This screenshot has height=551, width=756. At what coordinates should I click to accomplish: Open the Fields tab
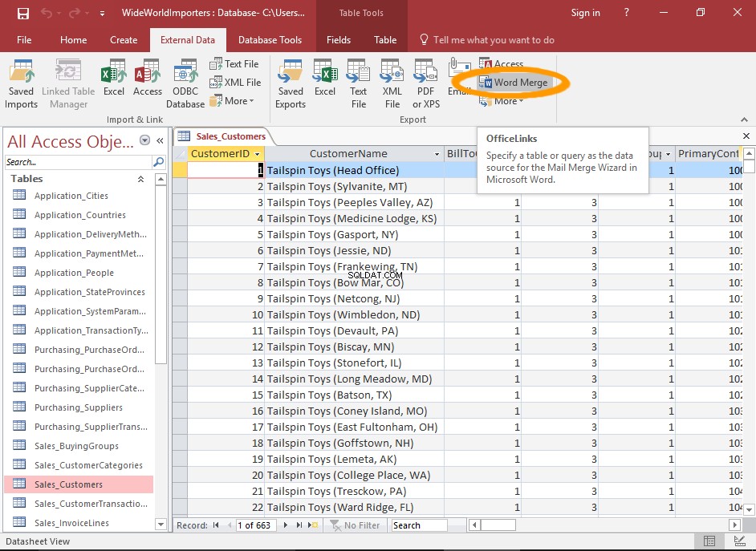(339, 40)
